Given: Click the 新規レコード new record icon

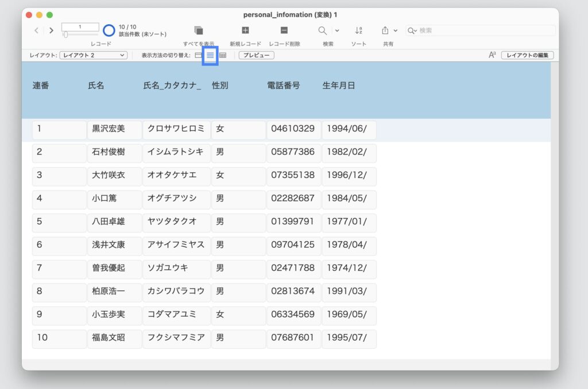Looking at the screenshot, I should point(245,30).
